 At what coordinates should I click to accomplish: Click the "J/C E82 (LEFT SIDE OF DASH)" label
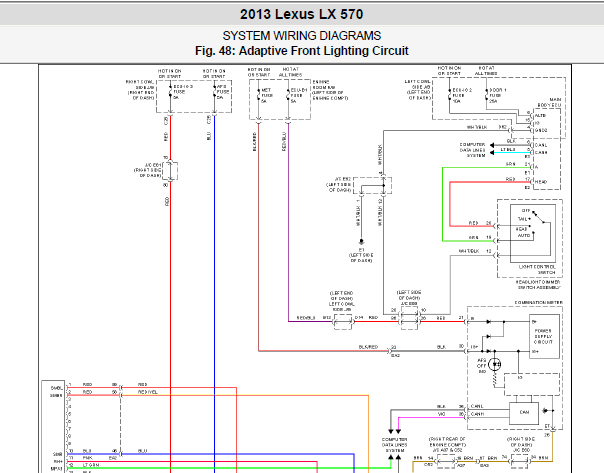339,185
